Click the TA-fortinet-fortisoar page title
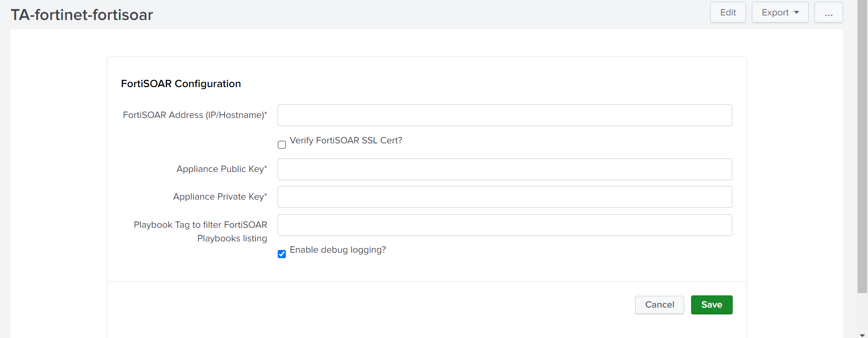 [82, 15]
